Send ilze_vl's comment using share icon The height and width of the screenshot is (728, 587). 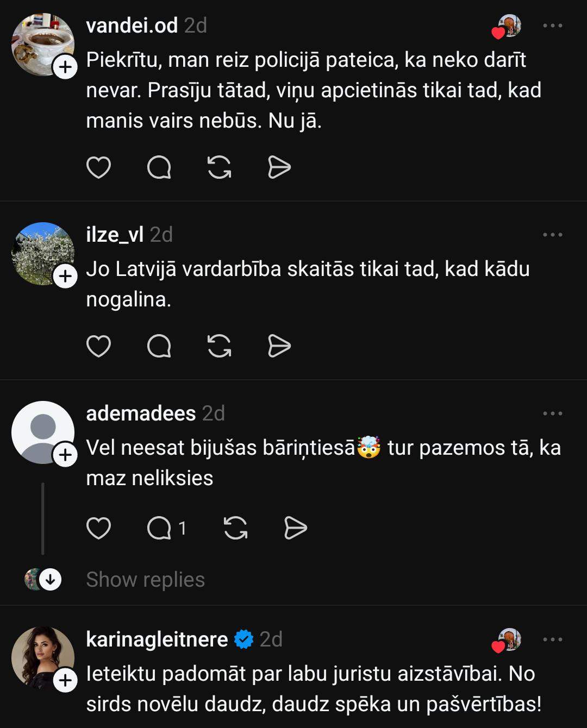tap(279, 346)
